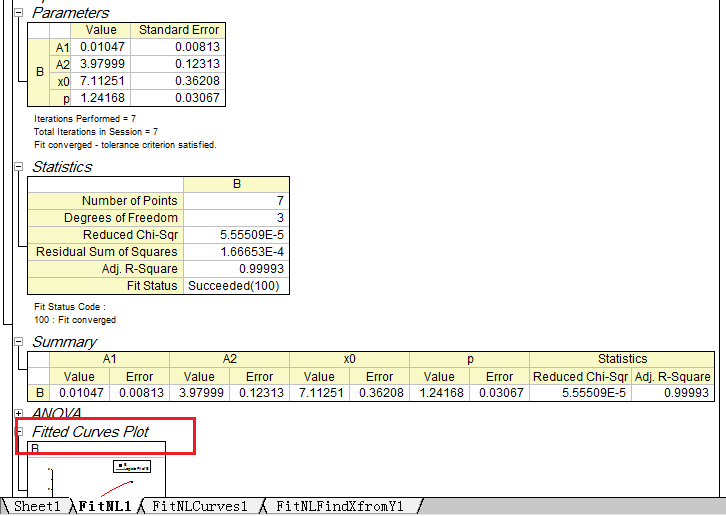
Task: Select the FitNL1 sheet tab
Action: (105, 507)
